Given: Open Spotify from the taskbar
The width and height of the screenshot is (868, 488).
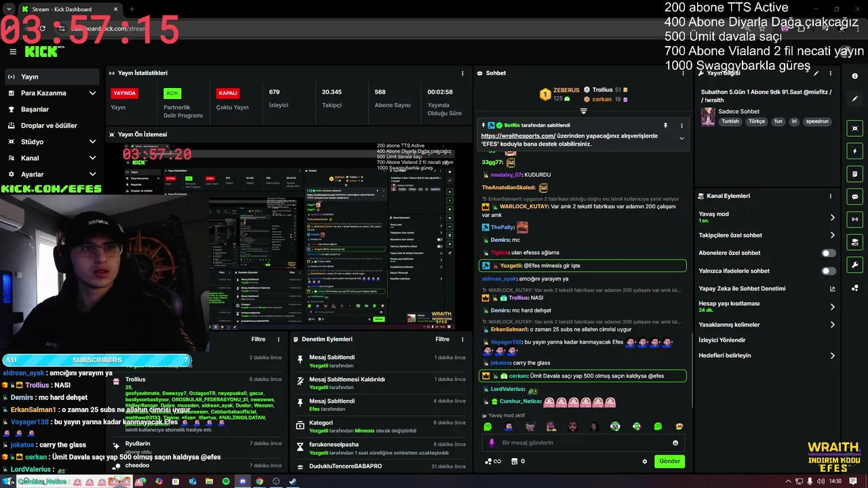Looking at the screenshot, I should tap(226, 481).
